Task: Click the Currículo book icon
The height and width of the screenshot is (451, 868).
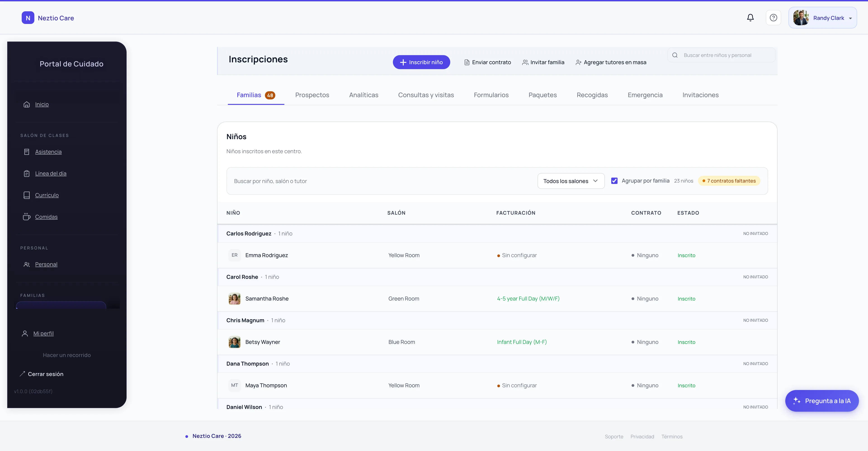Action: [x=27, y=195]
